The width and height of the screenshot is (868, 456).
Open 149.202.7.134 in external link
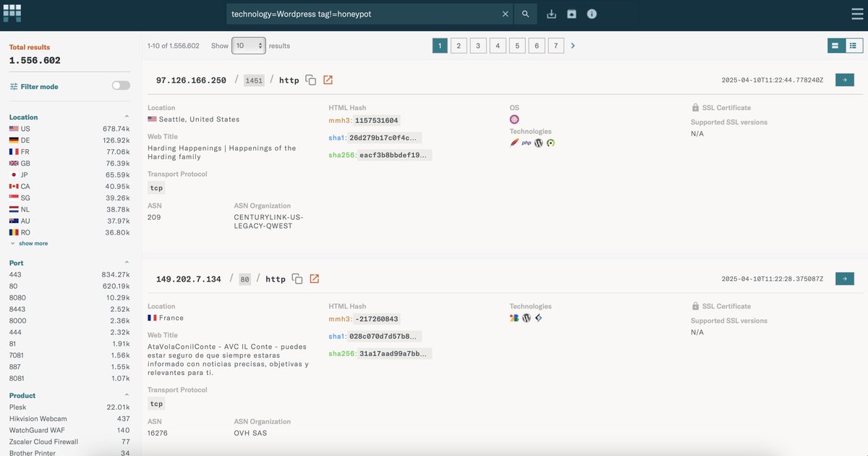315,279
